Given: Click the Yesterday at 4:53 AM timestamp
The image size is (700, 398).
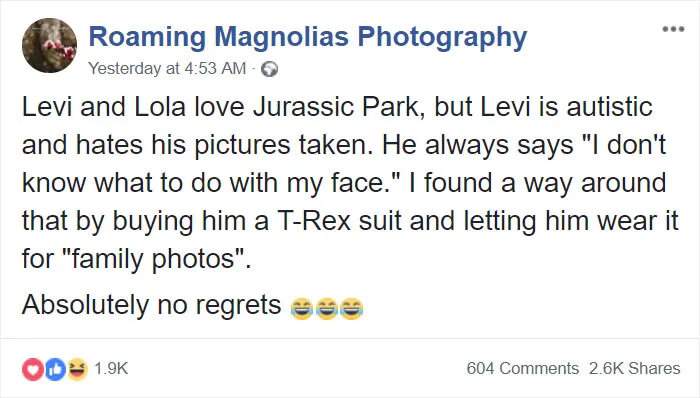Looking at the screenshot, I should 167,68.
